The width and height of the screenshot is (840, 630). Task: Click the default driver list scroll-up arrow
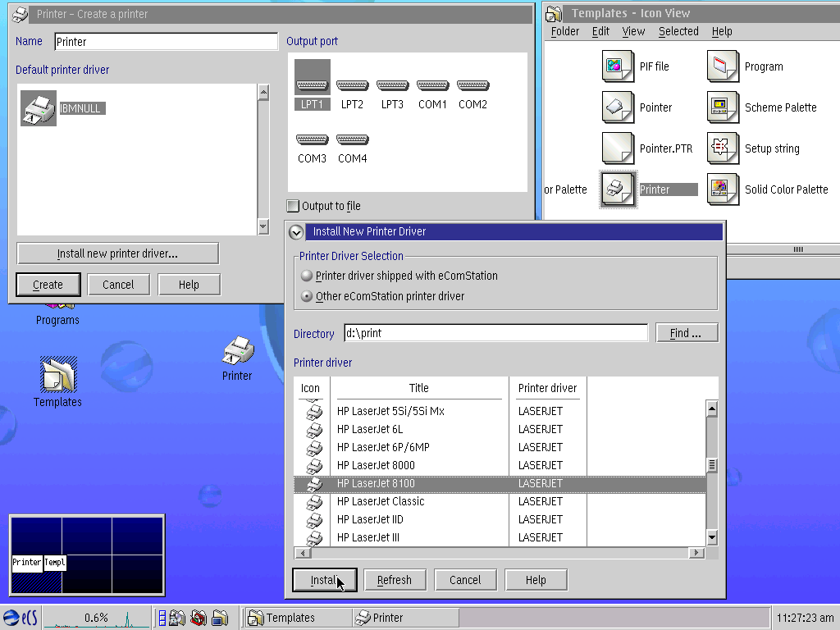coord(263,92)
